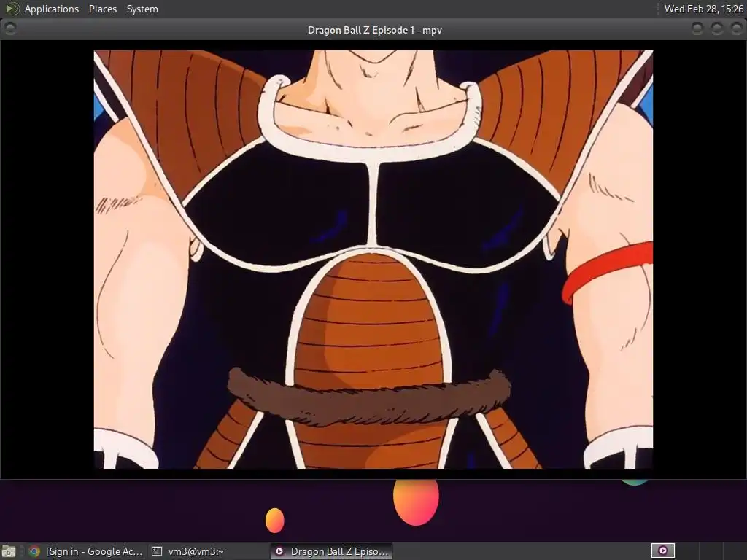Click the distro logo icon beside Applications
The height and width of the screenshot is (560, 747).
12,9
